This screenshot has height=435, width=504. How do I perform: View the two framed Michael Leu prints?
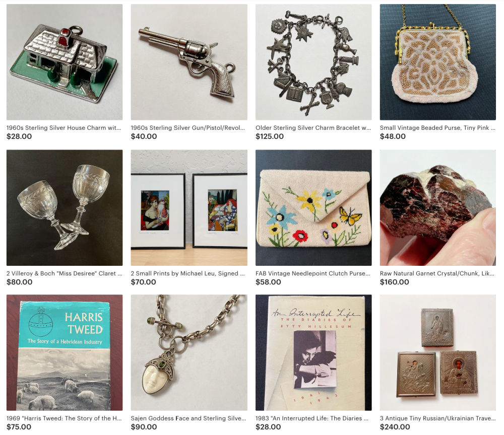pyautogui.click(x=189, y=208)
